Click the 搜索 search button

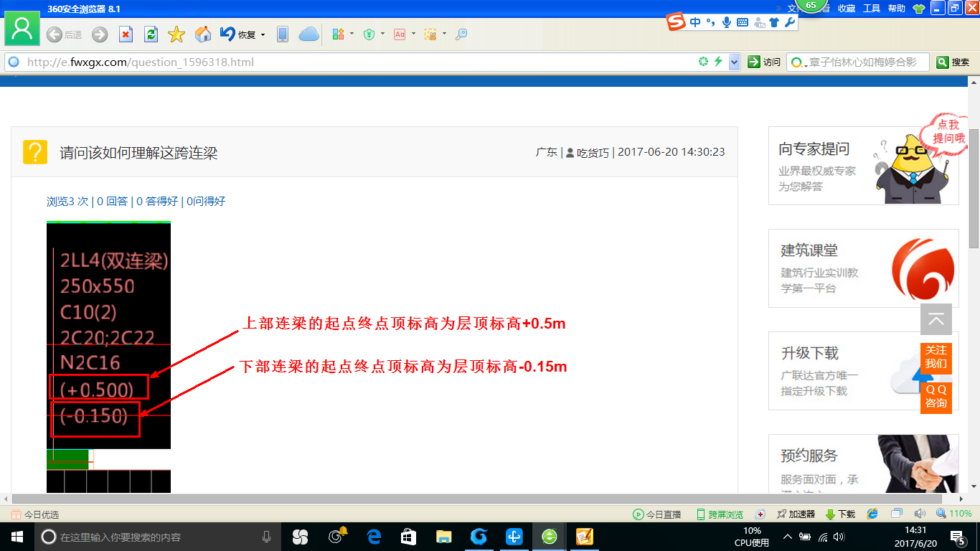(953, 62)
